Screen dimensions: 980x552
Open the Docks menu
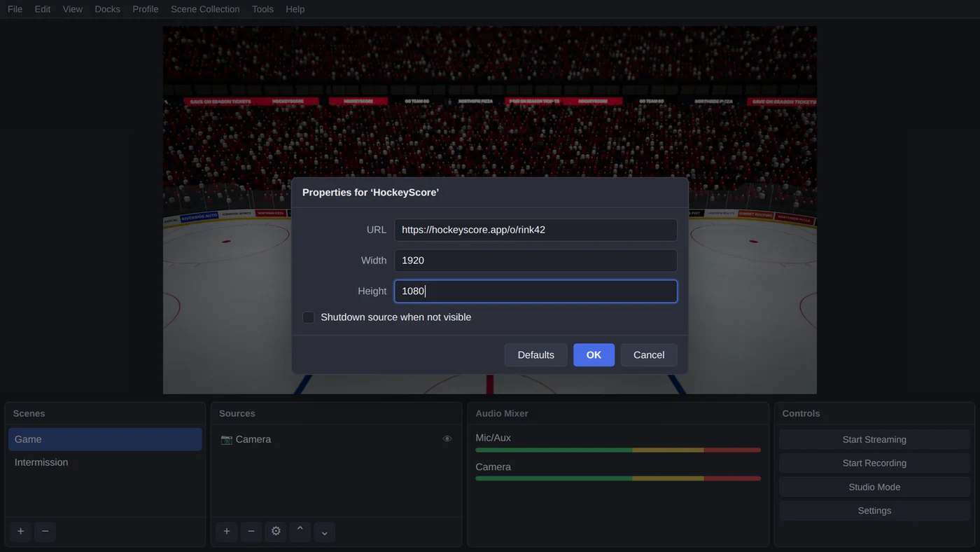108,9
